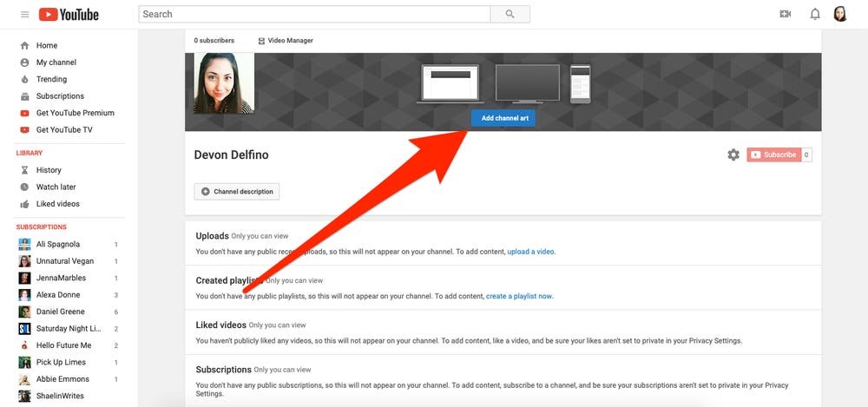The width and height of the screenshot is (868, 407).
Task: Open account avatar menu
Action: click(x=840, y=14)
